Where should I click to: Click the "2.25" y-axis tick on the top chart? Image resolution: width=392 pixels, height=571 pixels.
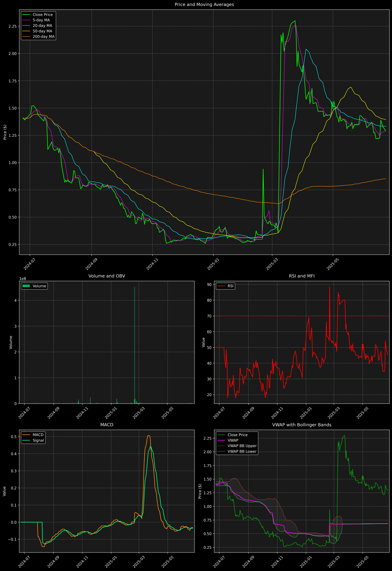coord(13,26)
